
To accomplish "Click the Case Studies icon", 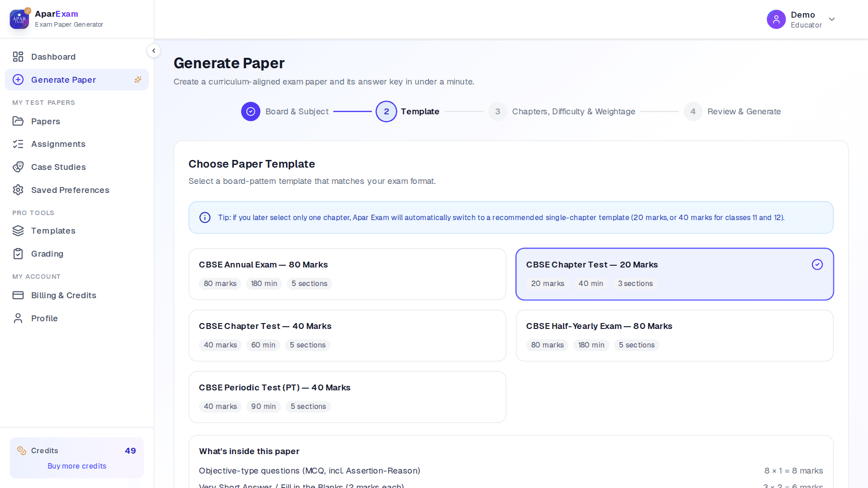I will pos(18,167).
